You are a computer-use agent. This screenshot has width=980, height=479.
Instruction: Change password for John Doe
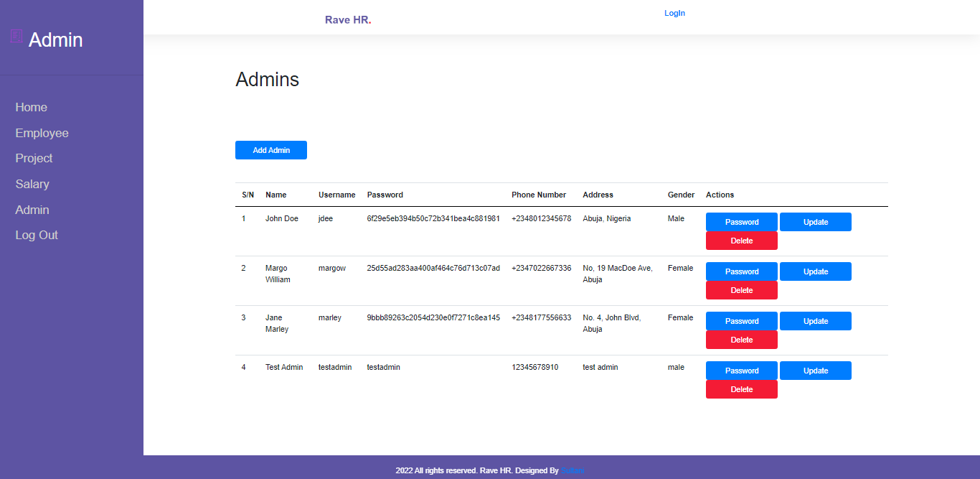click(x=742, y=222)
